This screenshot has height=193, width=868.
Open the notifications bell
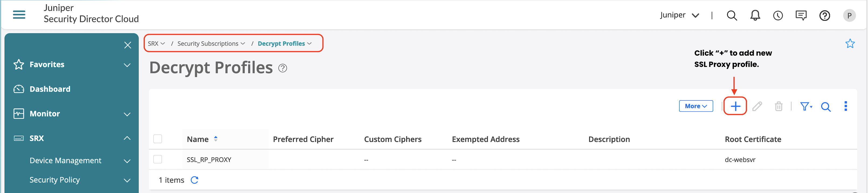pos(755,16)
